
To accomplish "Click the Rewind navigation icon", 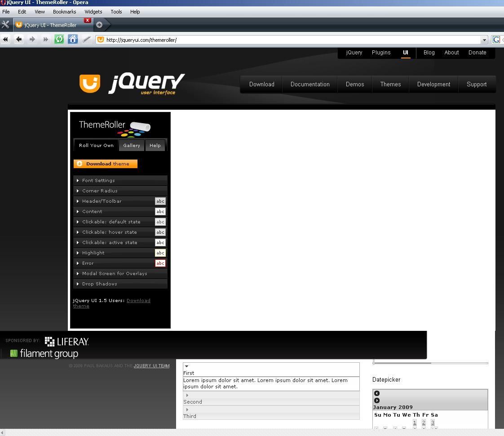I will pyautogui.click(x=5, y=40).
